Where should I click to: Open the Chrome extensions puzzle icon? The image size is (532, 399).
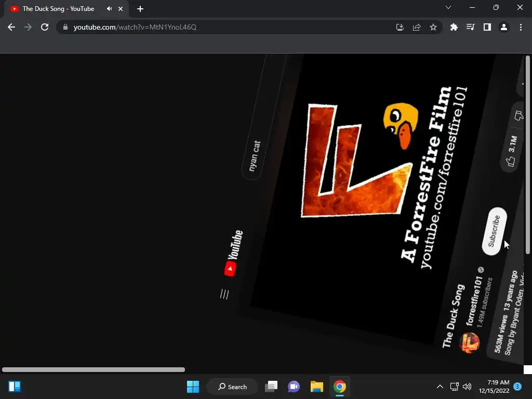tap(454, 27)
